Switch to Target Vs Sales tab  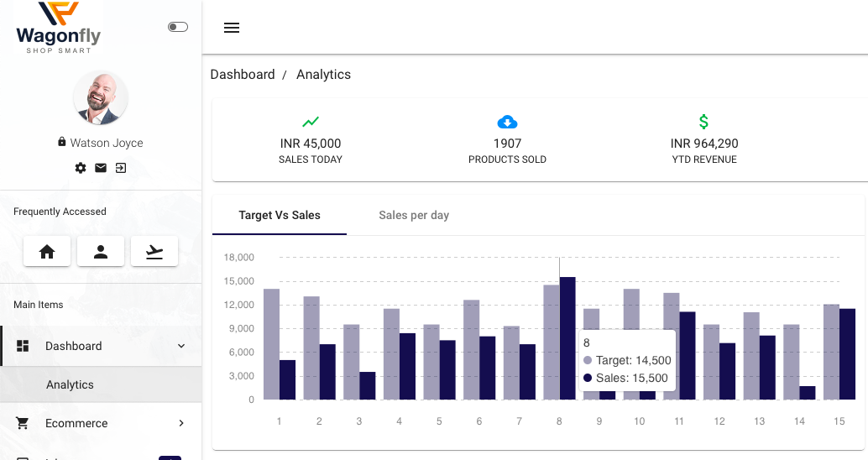coord(280,216)
